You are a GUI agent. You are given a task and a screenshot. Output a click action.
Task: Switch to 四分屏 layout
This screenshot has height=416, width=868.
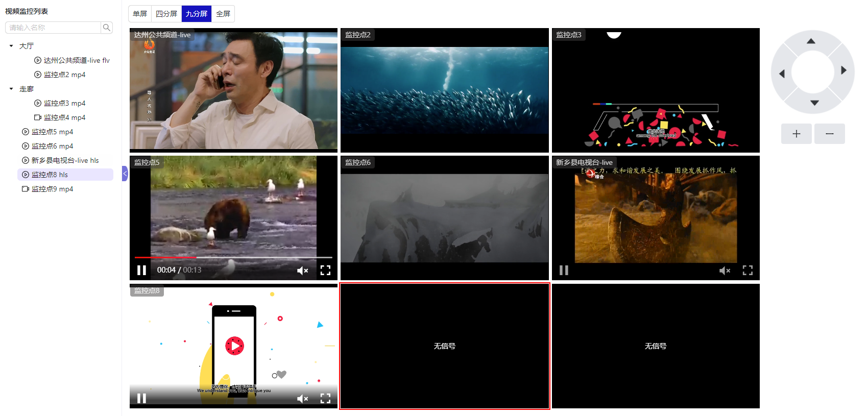pyautogui.click(x=166, y=14)
